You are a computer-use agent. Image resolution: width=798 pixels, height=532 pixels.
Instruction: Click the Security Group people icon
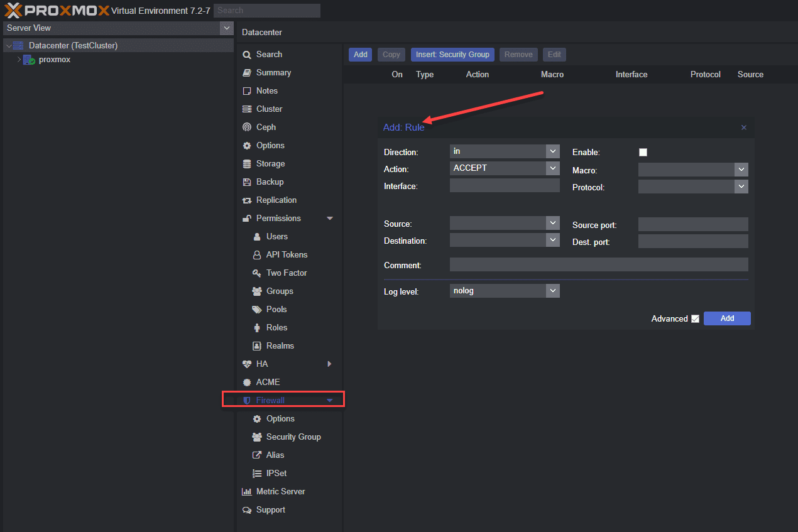257,437
